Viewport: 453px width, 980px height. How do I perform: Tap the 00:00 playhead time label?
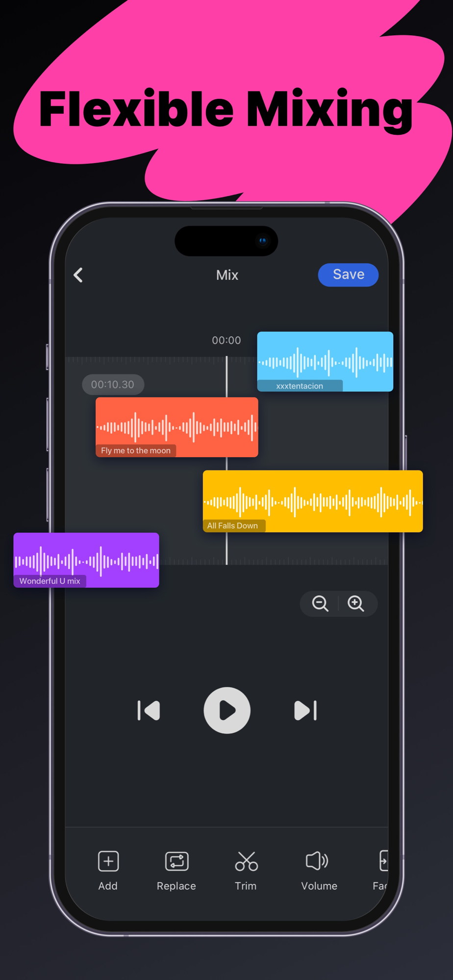pos(226,341)
